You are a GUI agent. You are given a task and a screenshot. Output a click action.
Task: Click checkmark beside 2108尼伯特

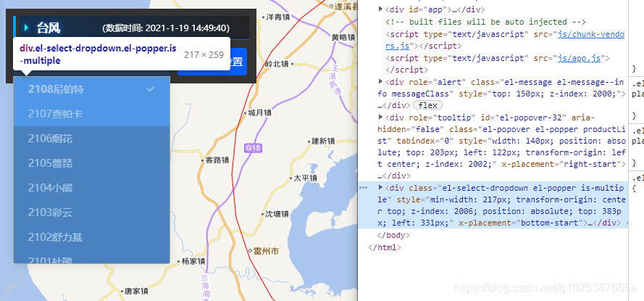[x=151, y=88]
